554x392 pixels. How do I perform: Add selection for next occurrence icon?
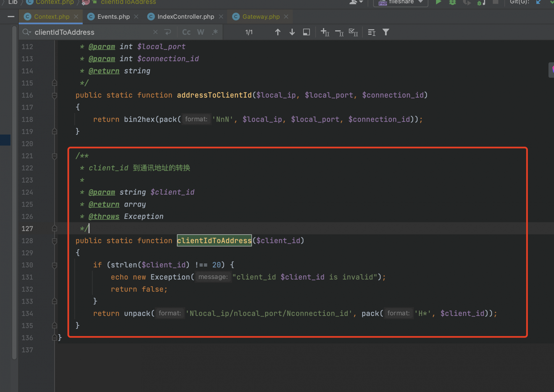pyautogui.click(x=325, y=32)
